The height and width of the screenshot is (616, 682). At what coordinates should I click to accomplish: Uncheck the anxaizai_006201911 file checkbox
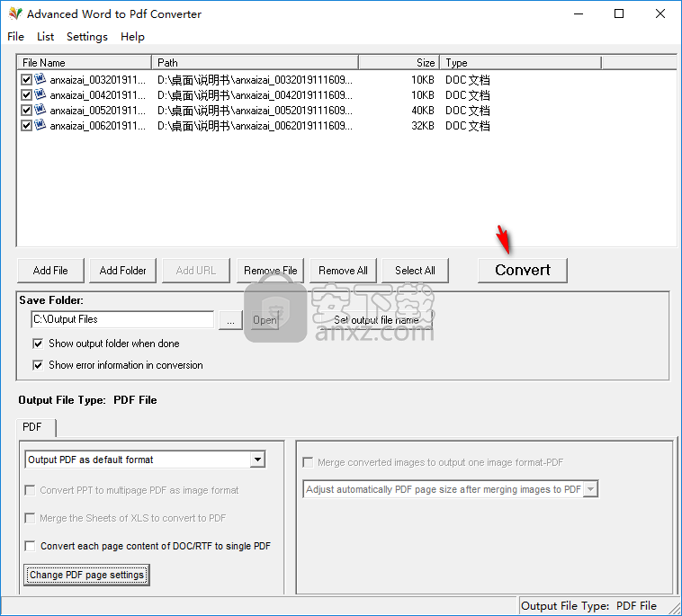[26, 126]
